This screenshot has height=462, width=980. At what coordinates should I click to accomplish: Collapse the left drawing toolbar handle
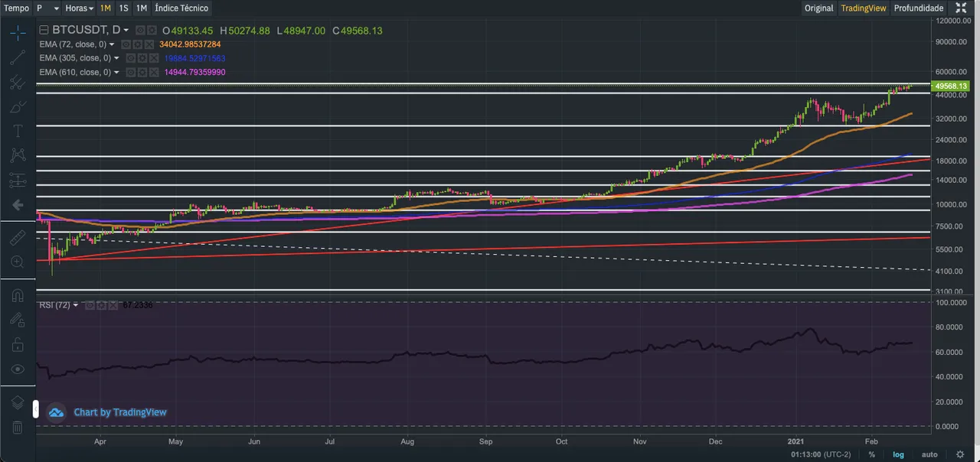click(34, 409)
